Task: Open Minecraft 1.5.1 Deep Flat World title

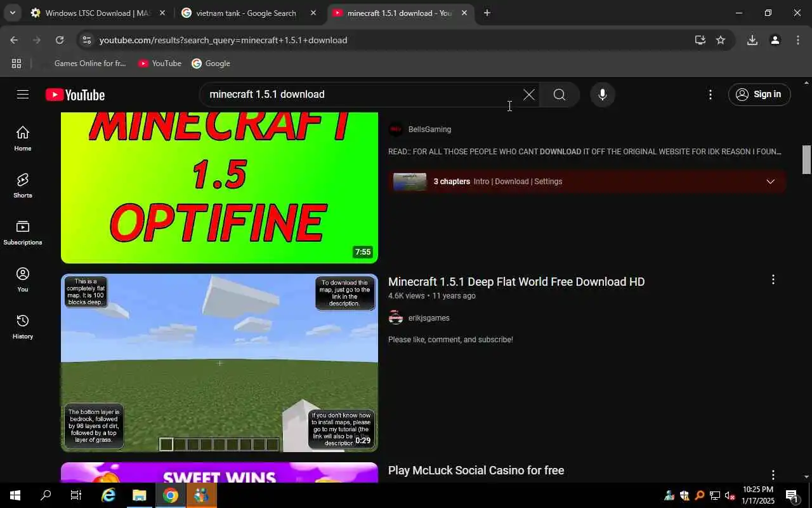Action: coord(516,282)
